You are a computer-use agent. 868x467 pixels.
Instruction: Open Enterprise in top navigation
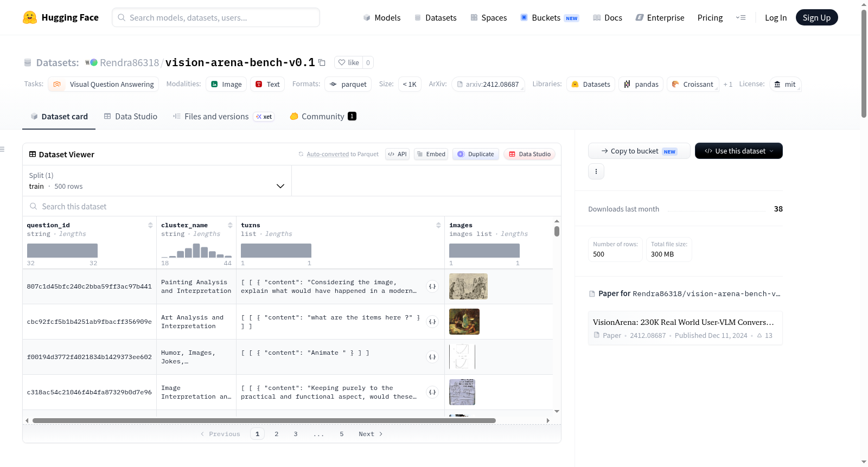(660, 17)
